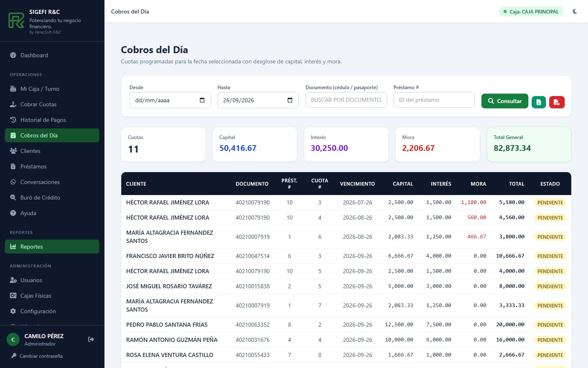Click the total 20,000.00 cell
588x368 pixels.
point(510,325)
